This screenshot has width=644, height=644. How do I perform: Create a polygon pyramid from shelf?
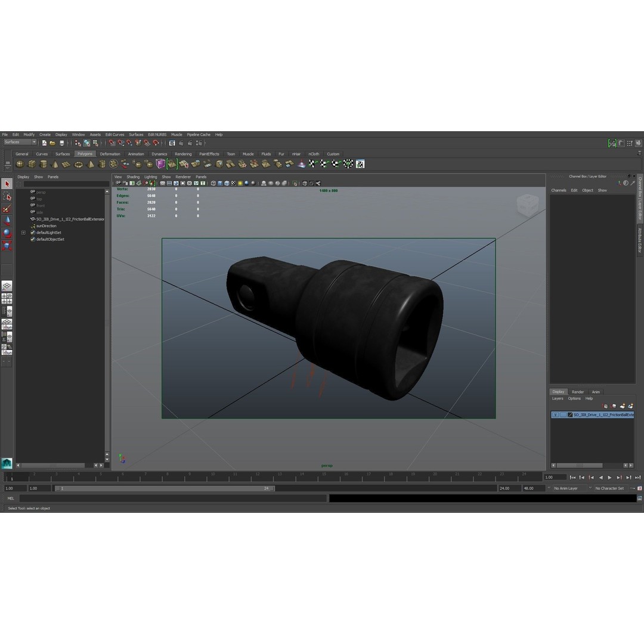[91, 164]
